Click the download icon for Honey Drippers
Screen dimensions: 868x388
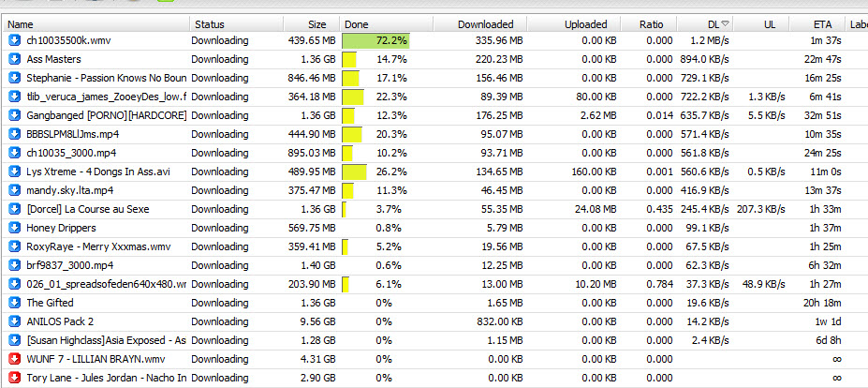[x=14, y=228]
